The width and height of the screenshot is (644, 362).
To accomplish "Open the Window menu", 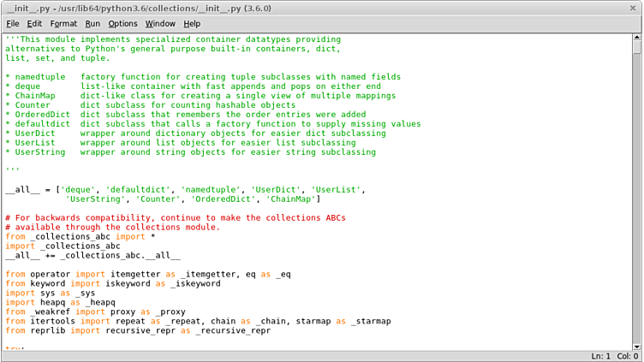I will pyautogui.click(x=160, y=24).
